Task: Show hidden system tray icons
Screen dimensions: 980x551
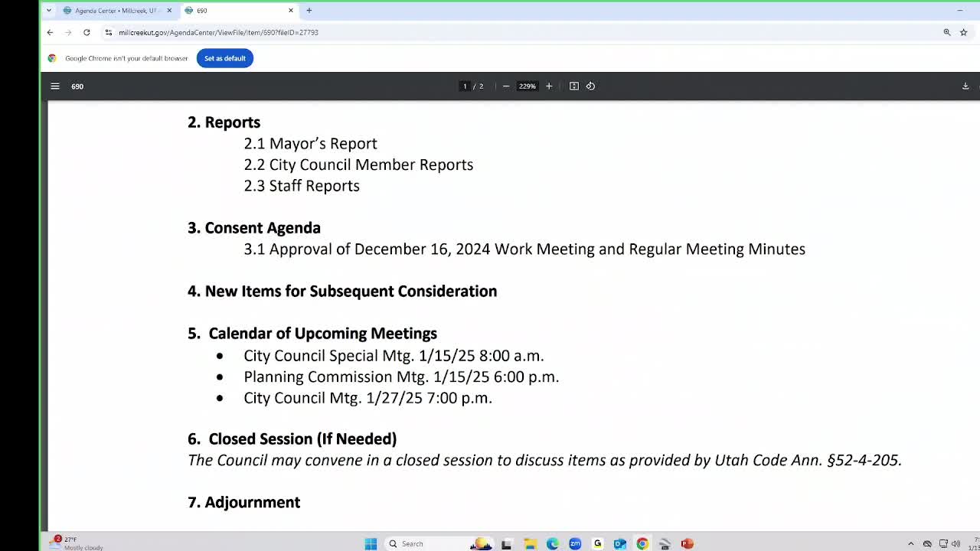Action: coord(910,544)
